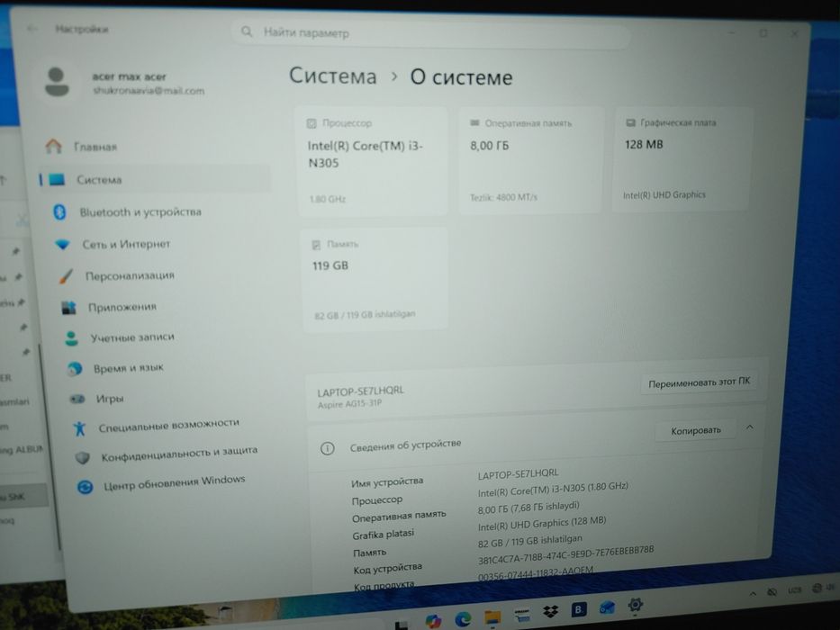Click the Intel(R) UHD Graphics (128 MB) value
Viewport: 840px width, 630px height.
click(542, 524)
